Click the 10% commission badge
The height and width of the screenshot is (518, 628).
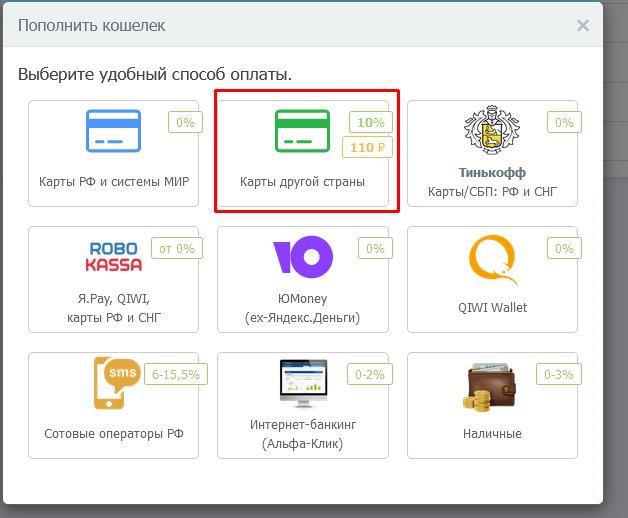pyautogui.click(x=371, y=122)
